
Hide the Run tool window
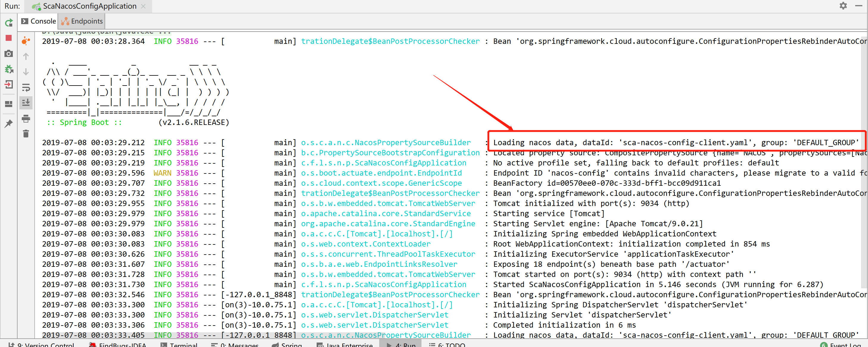(858, 6)
